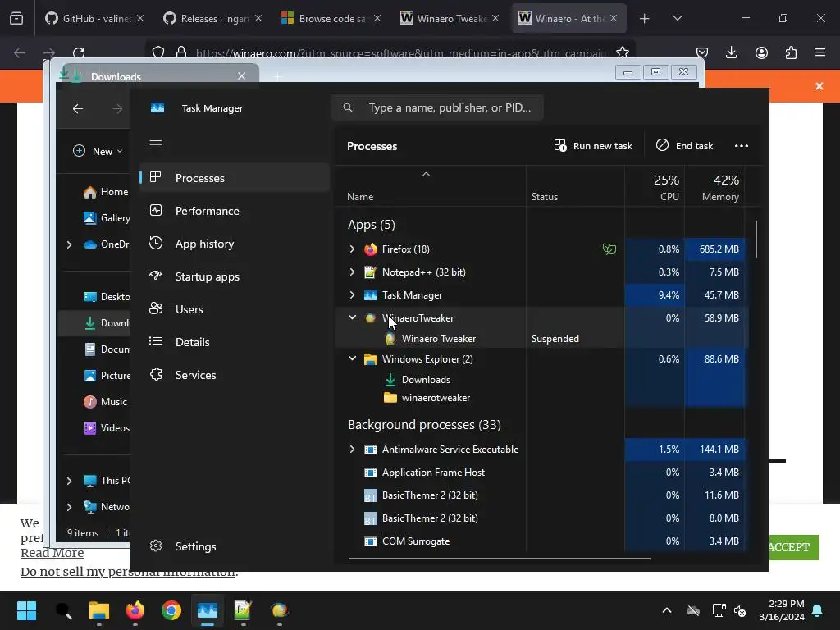Expand the This PC tree node

click(x=69, y=481)
